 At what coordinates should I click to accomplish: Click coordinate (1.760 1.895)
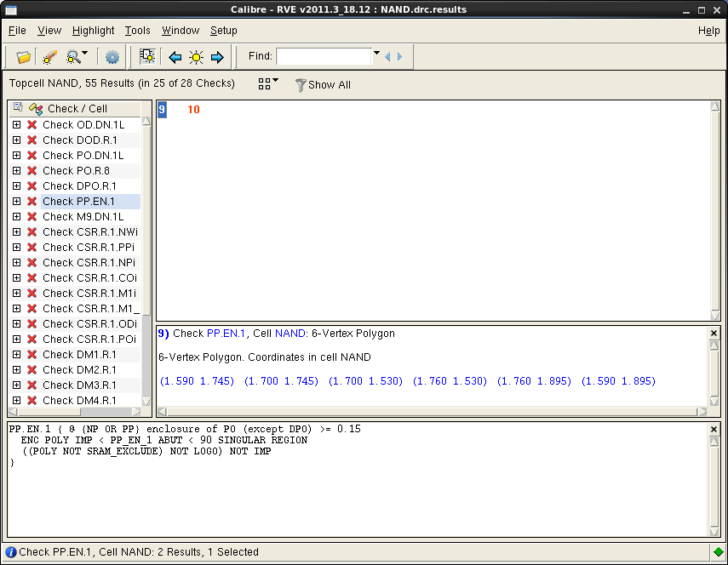click(534, 381)
